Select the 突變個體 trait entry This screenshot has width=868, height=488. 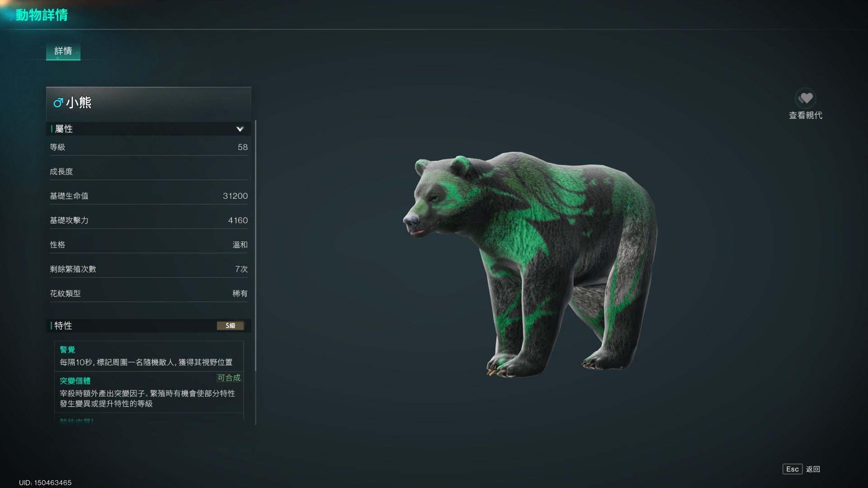pos(149,392)
